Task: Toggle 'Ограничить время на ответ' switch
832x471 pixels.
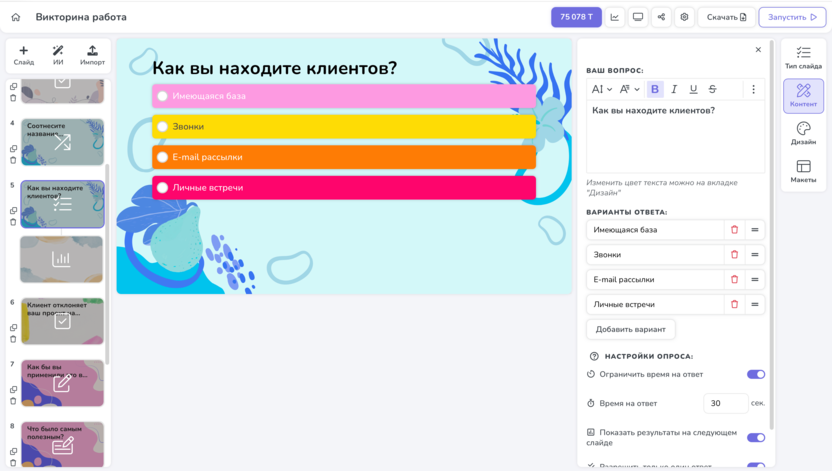Action: pyautogui.click(x=756, y=374)
